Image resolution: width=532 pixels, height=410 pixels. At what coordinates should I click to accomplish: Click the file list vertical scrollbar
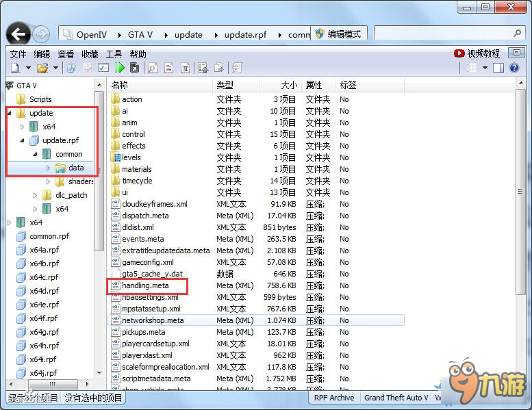520,192
